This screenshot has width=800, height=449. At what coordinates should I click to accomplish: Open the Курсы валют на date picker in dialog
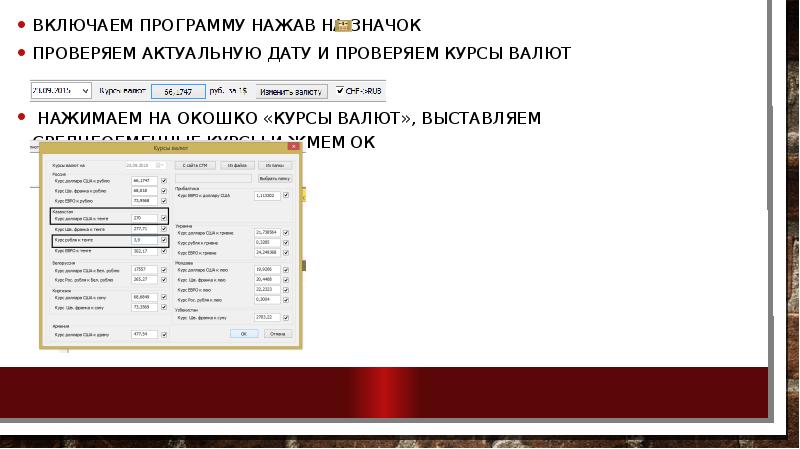[x=160, y=164]
